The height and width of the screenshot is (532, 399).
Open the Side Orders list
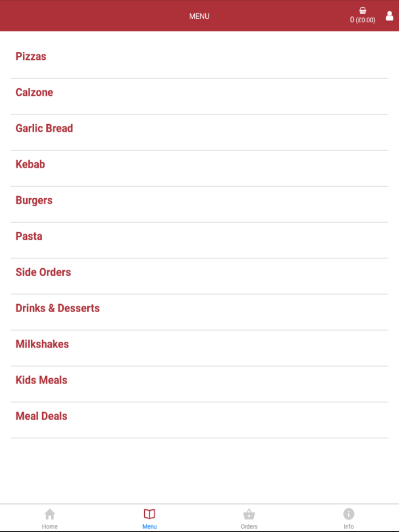point(43,272)
